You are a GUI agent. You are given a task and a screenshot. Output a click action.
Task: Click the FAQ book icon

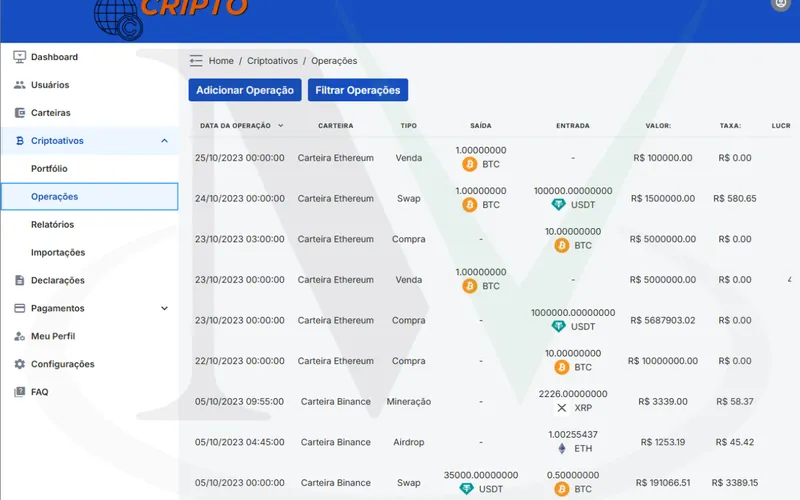coord(19,392)
